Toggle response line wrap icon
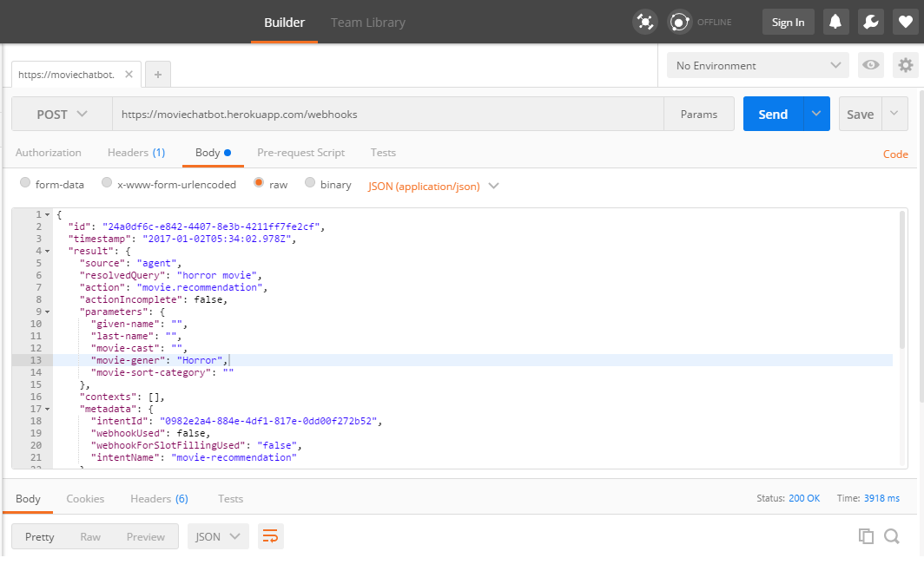This screenshot has height=571, width=924. tap(270, 536)
